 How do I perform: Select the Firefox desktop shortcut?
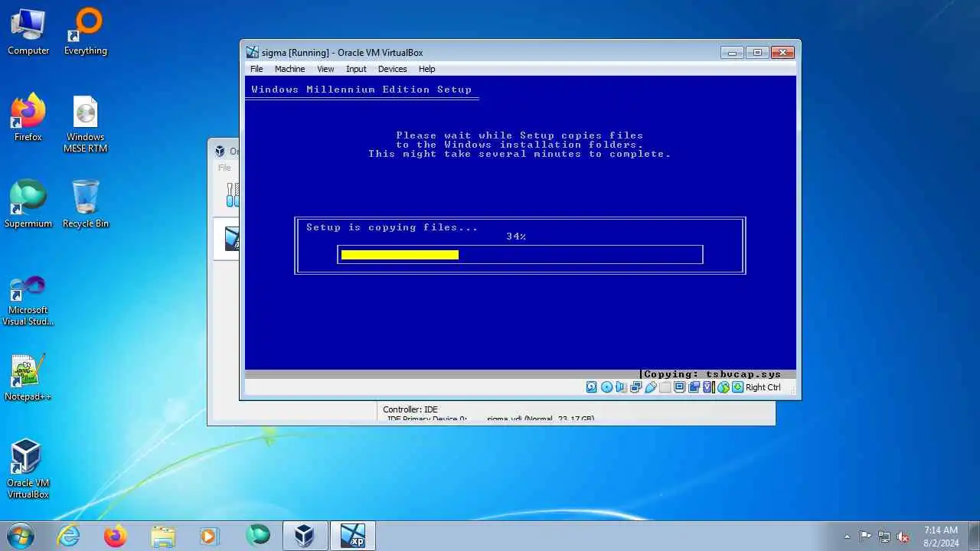(x=28, y=118)
